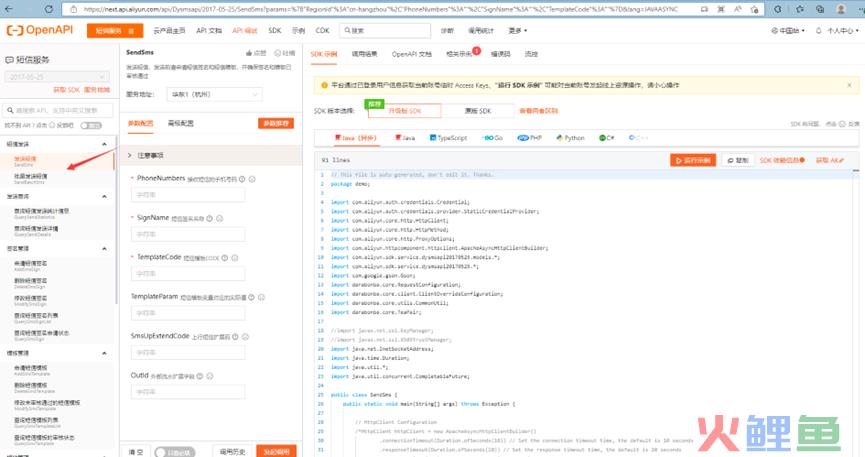
Task: Switch to the advanced configuration tab
Action: point(180,123)
